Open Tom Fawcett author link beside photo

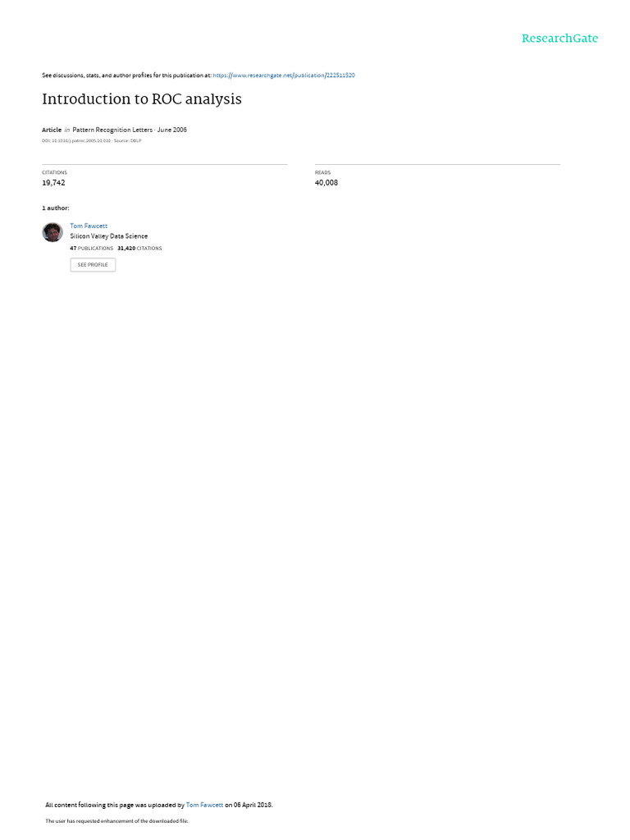coord(89,226)
